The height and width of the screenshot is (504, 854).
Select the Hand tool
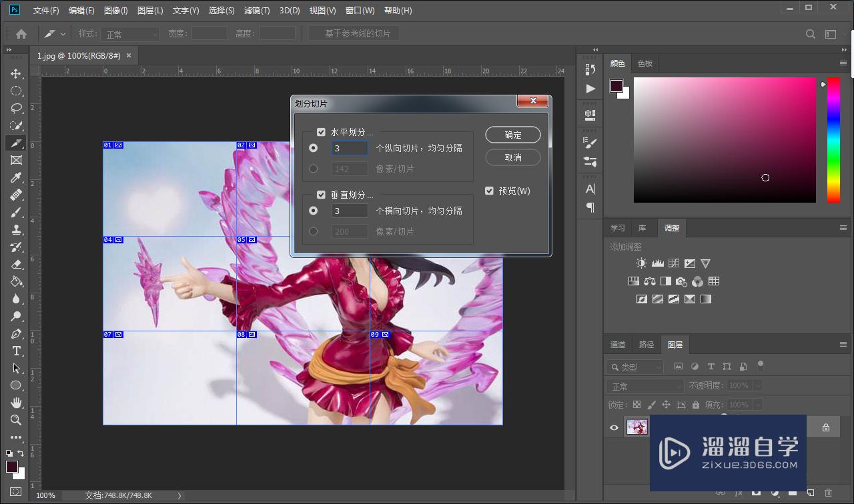(16, 403)
